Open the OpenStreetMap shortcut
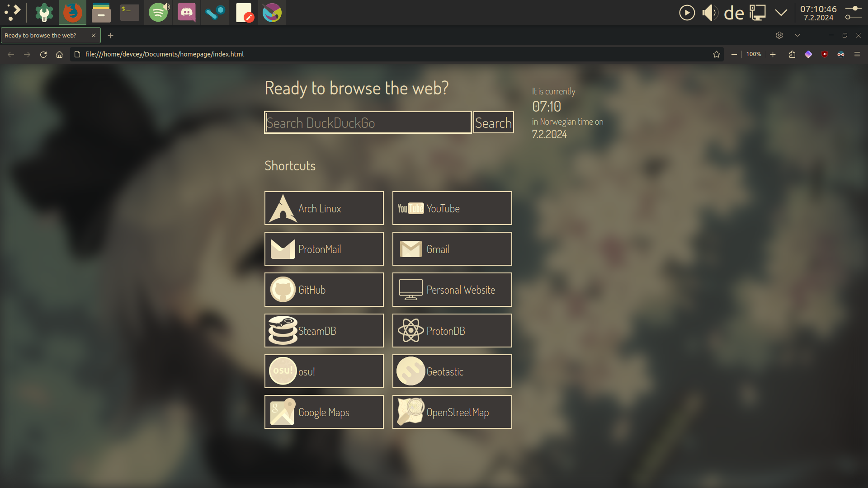This screenshot has height=488, width=868. 452,412
